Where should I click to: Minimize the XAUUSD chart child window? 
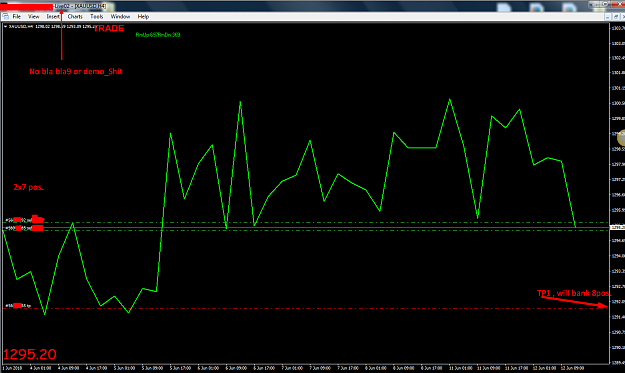coord(608,17)
